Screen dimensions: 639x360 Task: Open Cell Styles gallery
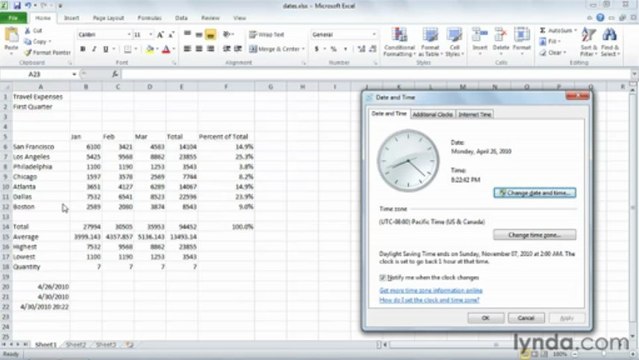454,42
